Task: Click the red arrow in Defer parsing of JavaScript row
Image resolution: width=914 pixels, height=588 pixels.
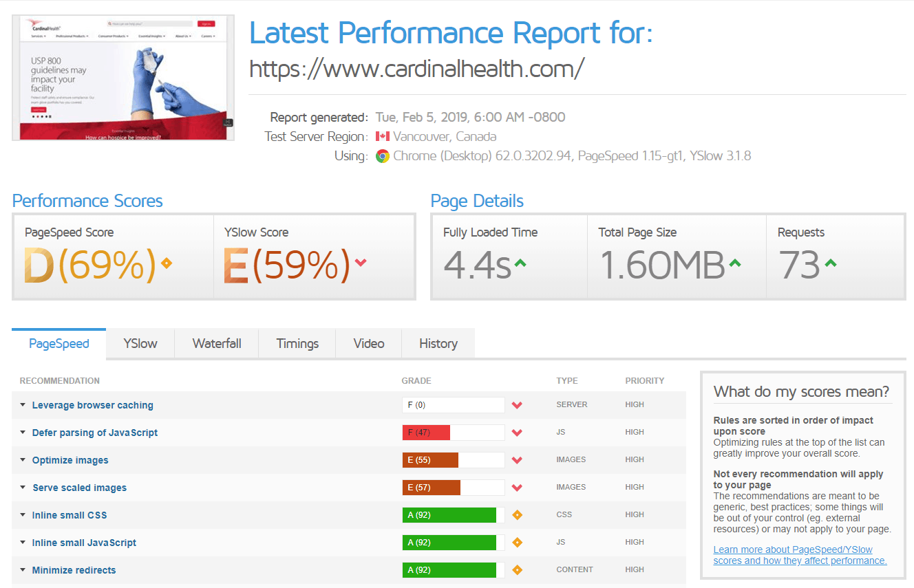Action: click(517, 433)
